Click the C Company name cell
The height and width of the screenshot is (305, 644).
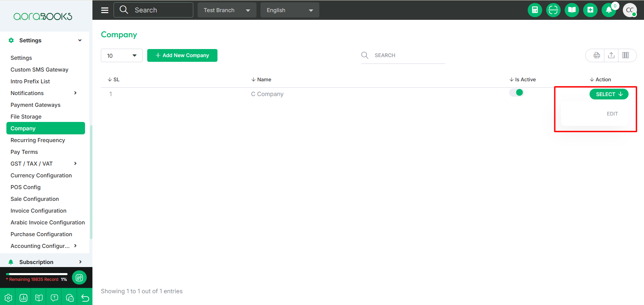point(267,94)
